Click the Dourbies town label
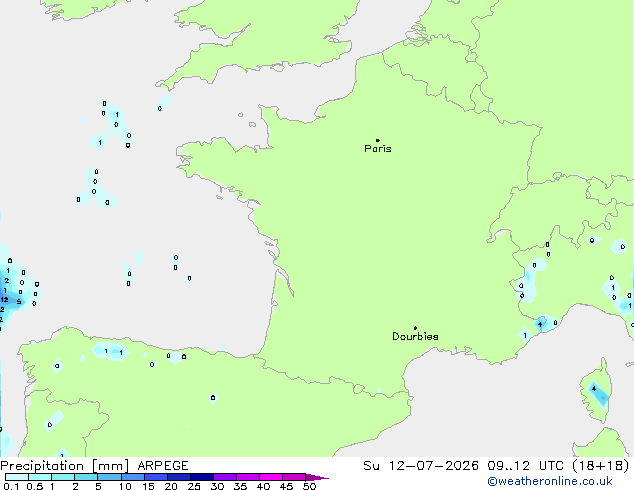This screenshot has width=634, height=490. (415, 336)
